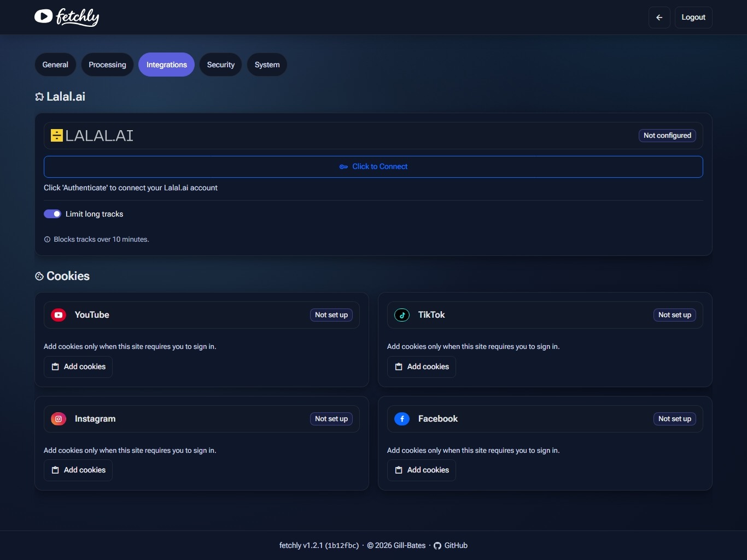Click the Cookies section heading
This screenshot has width=747, height=560.
click(x=68, y=276)
